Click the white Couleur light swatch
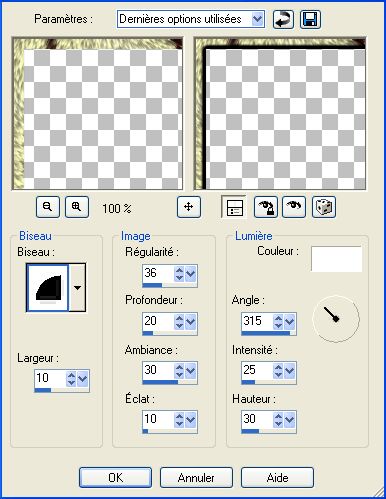The width and height of the screenshot is (386, 499). (x=336, y=259)
